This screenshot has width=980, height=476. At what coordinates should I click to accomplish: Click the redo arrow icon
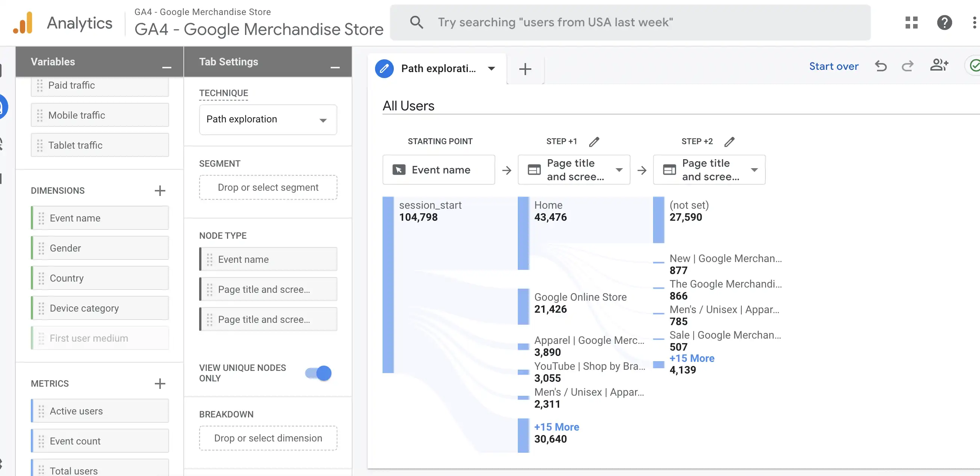[x=907, y=66]
